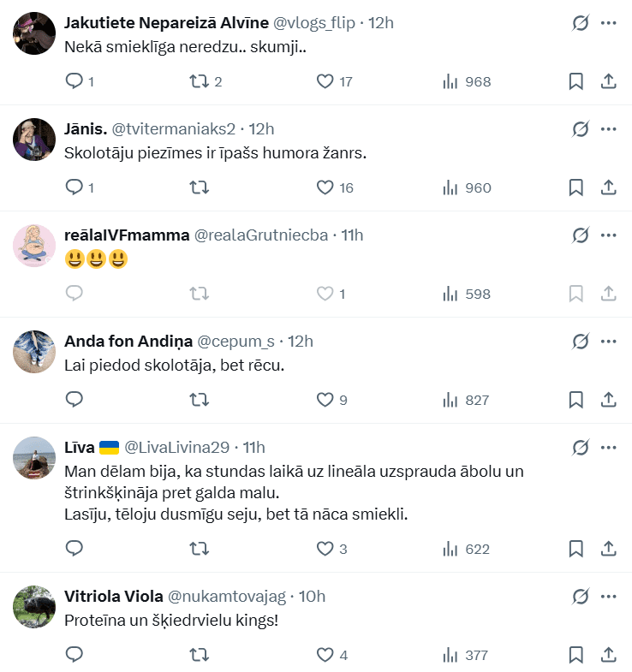The width and height of the screenshot is (632, 672).
Task: Reply to Jakutiete Nepareizā Alvīne's tweet
Action: 75,81
